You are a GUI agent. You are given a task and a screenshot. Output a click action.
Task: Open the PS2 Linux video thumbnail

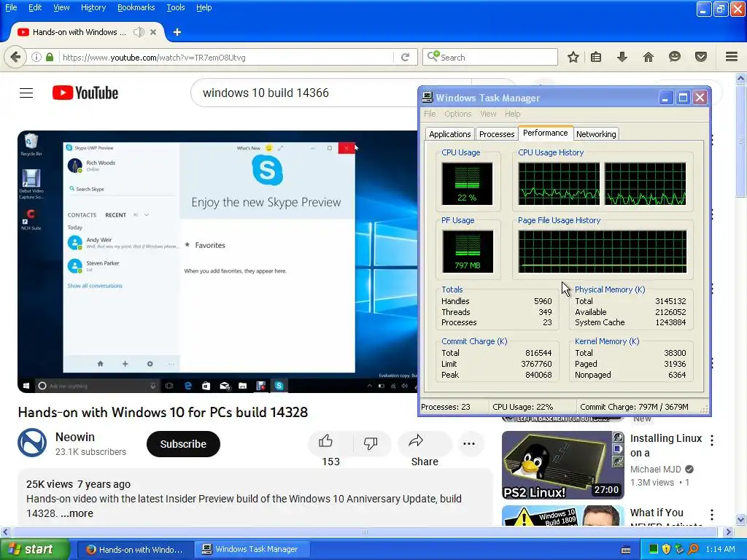pyautogui.click(x=563, y=464)
